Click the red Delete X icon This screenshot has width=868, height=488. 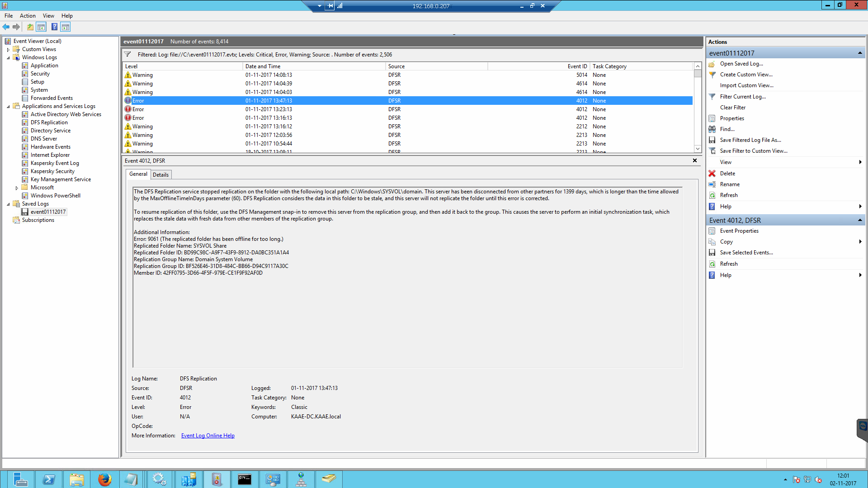712,174
